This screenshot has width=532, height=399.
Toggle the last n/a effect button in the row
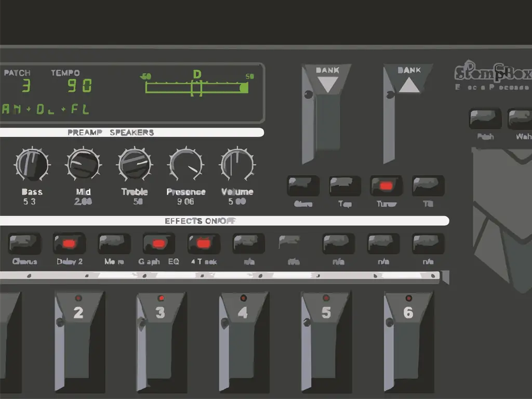point(428,243)
